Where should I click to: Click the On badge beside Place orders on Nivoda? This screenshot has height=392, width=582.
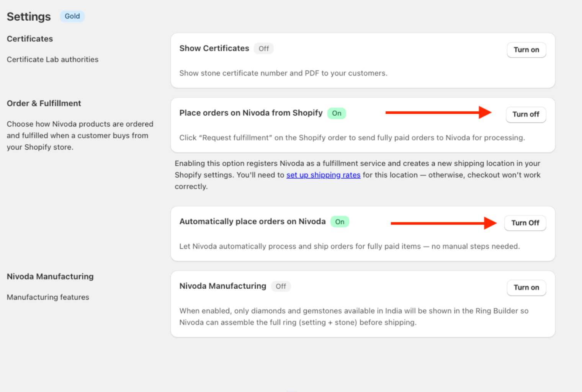pos(337,113)
